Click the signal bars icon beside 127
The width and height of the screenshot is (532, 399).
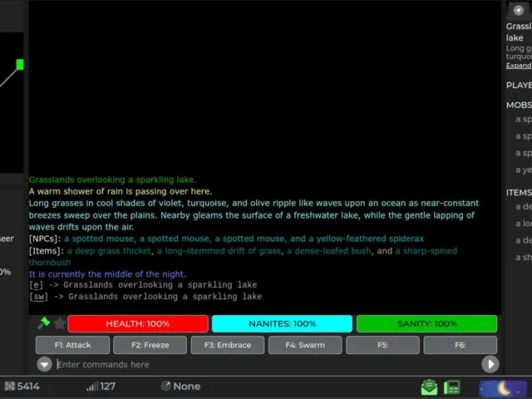92,386
